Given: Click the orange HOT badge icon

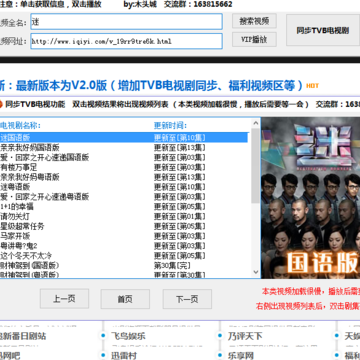Looking at the screenshot, I should 312,86.
